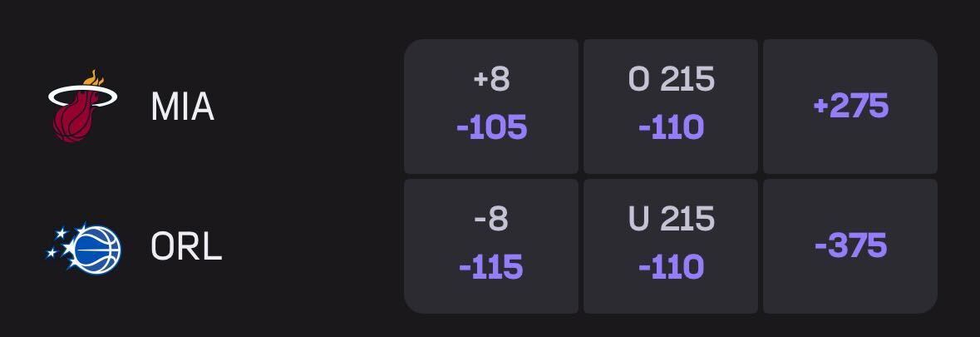The width and height of the screenshot is (980, 337).
Task: Pick the Under 215 total cell
Action: click(671, 246)
